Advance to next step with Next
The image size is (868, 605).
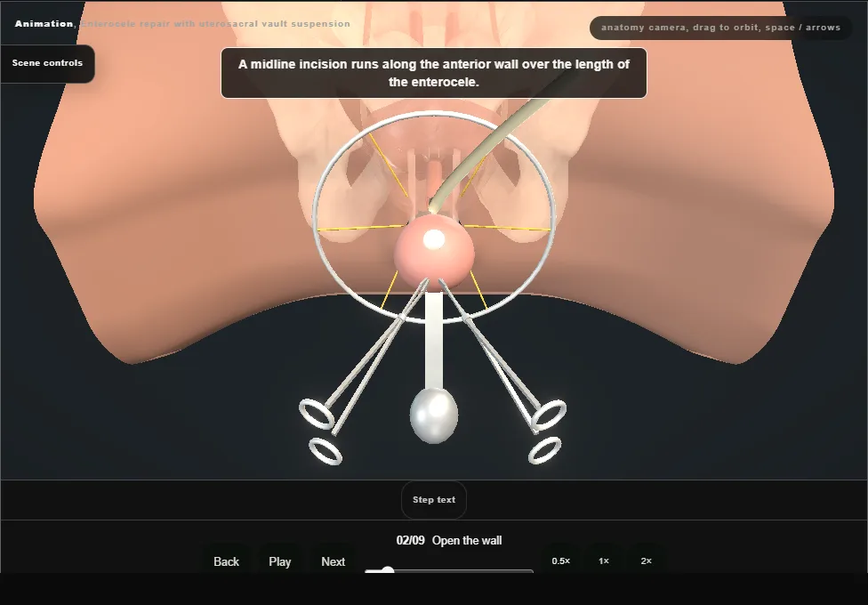tap(334, 561)
